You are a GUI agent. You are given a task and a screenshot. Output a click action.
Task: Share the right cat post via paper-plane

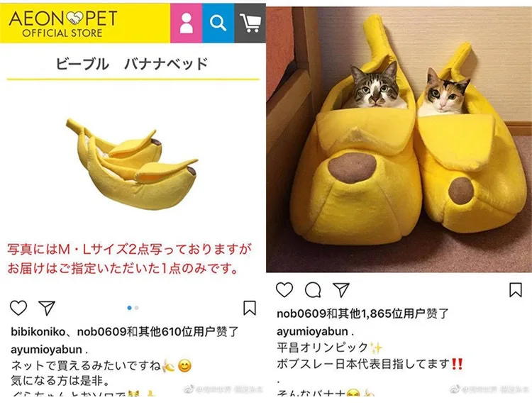(341, 290)
